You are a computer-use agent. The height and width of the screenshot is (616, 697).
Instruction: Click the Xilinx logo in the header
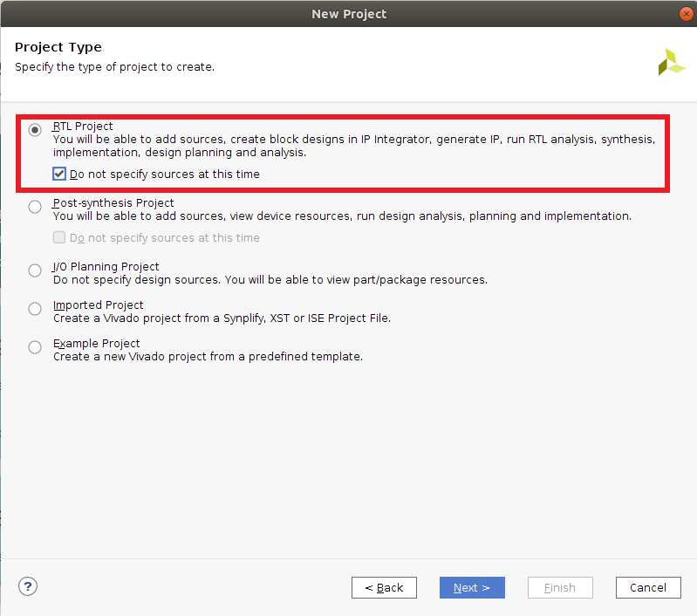pos(671,62)
